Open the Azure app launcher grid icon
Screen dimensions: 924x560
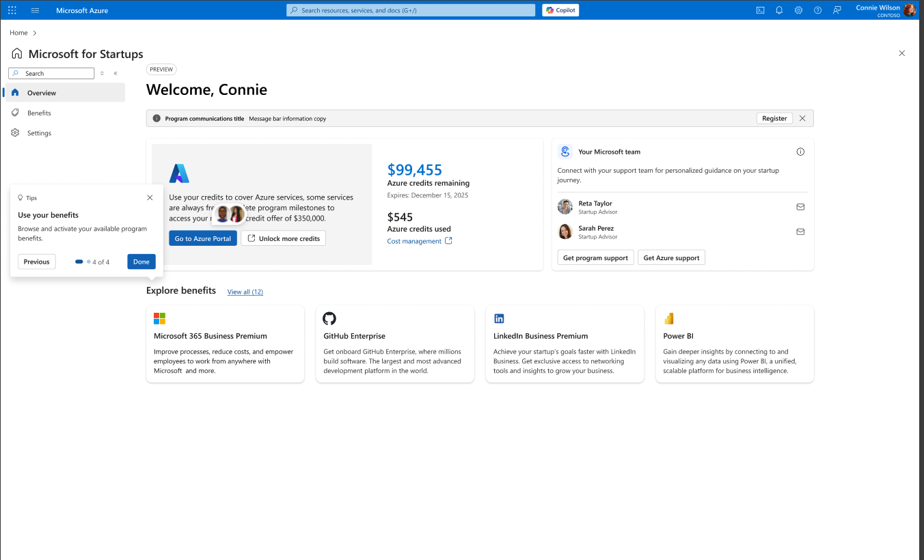pos(12,10)
